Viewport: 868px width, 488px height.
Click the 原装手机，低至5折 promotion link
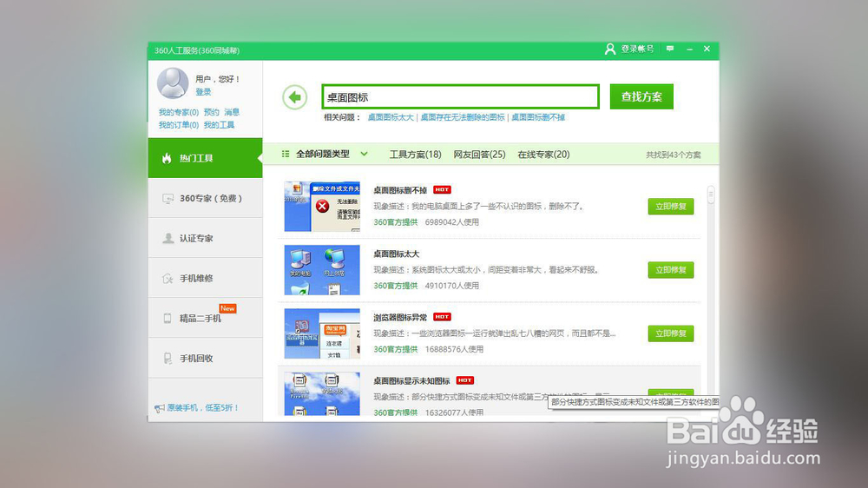[202, 408]
